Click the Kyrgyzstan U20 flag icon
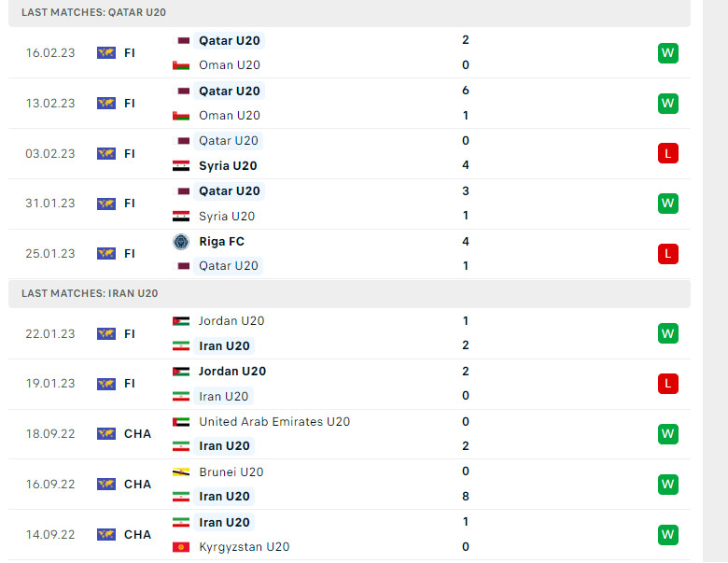Image resolution: width=728 pixels, height=563 pixels. pos(181,547)
